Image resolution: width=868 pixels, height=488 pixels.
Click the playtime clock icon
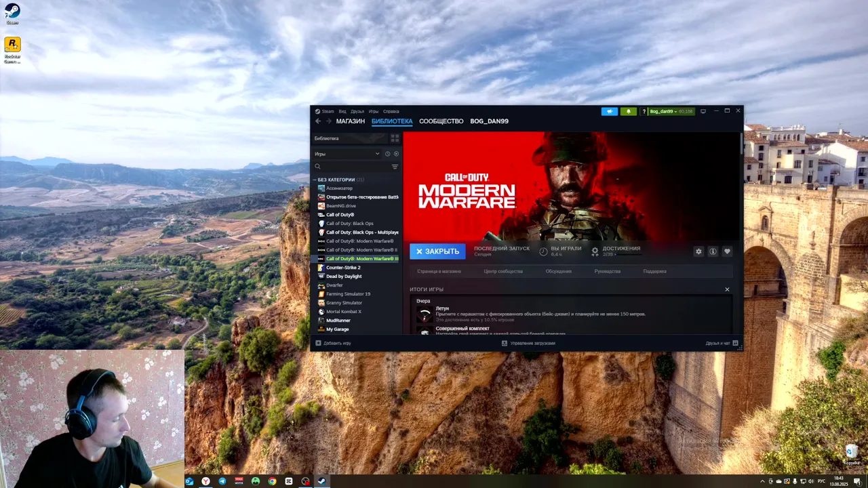543,251
